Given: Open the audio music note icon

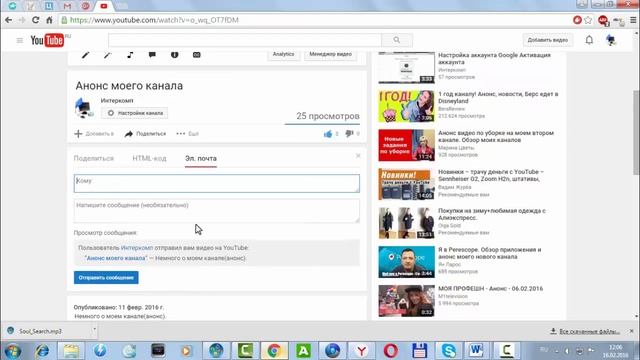Looking at the screenshot, I should 130,54.
